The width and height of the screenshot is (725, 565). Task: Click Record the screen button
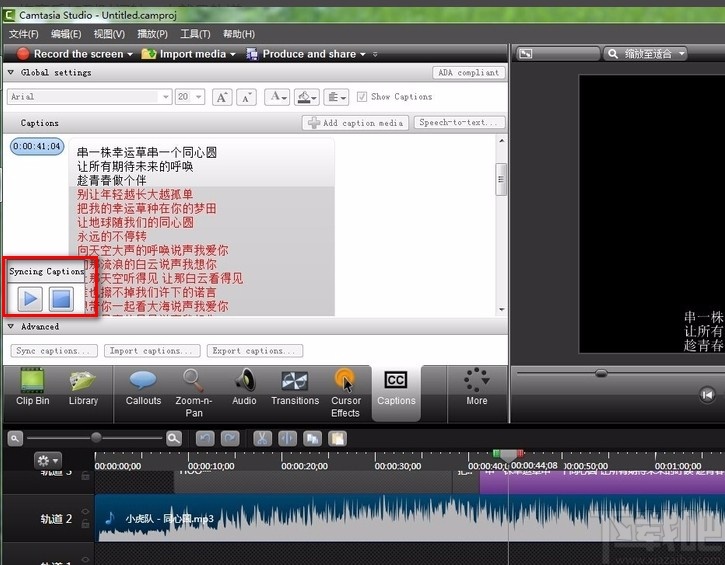pyautogui.click(x=70, y=54)
